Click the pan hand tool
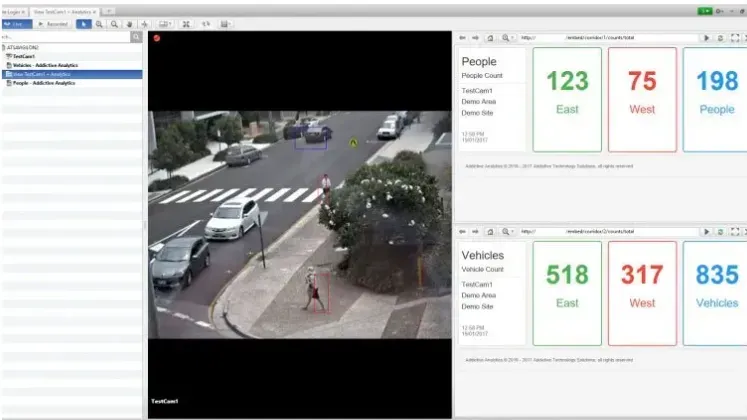747x420 pixels. (x=130, y=23)
